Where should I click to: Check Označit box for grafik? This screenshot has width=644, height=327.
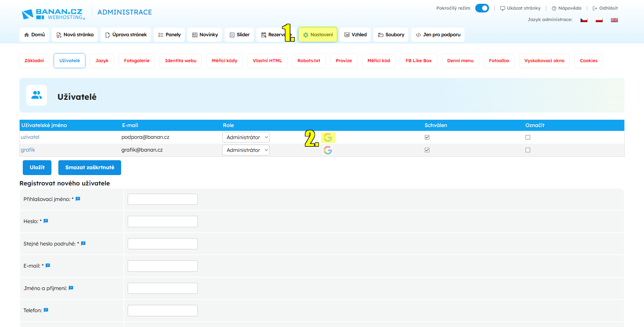point(528,150)
